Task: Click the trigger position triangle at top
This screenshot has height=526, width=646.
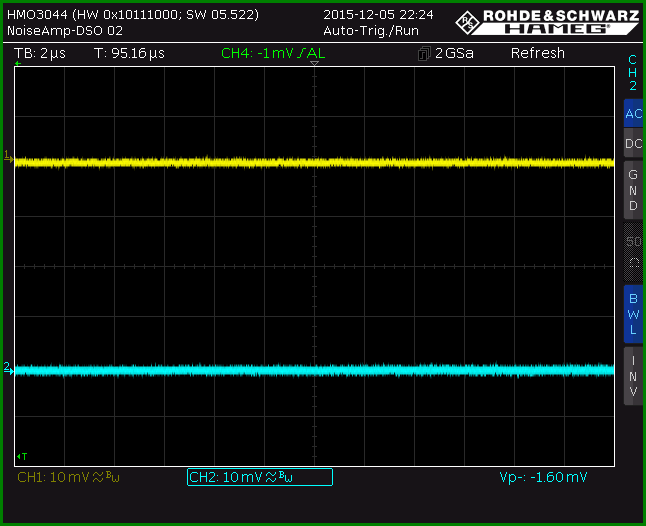Action: (314, 63)
